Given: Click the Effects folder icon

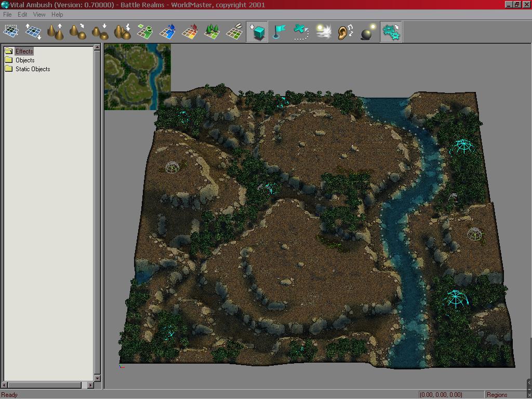Looking at the screenshot, I should click(x=9, y=51).
